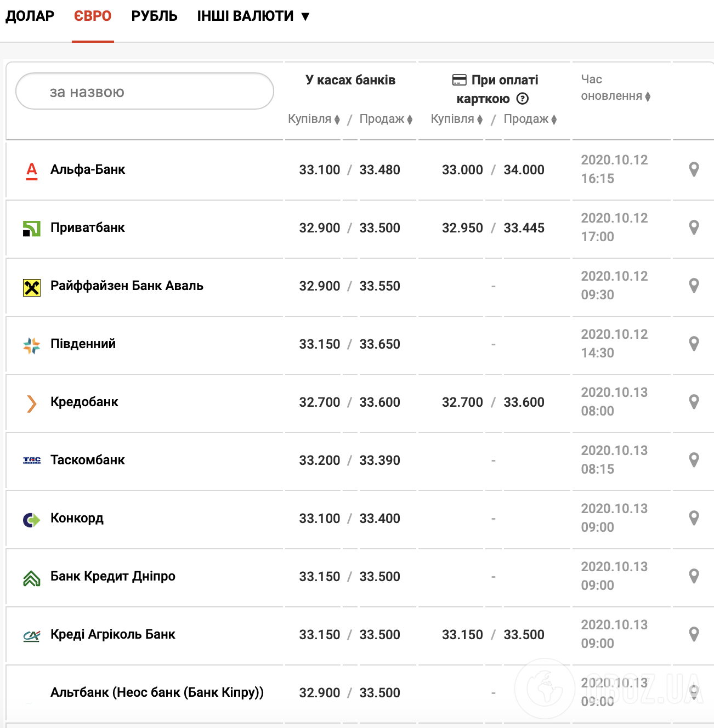
Task: Switch to the ДОЛАР currency tab
Action: [30, 16]
